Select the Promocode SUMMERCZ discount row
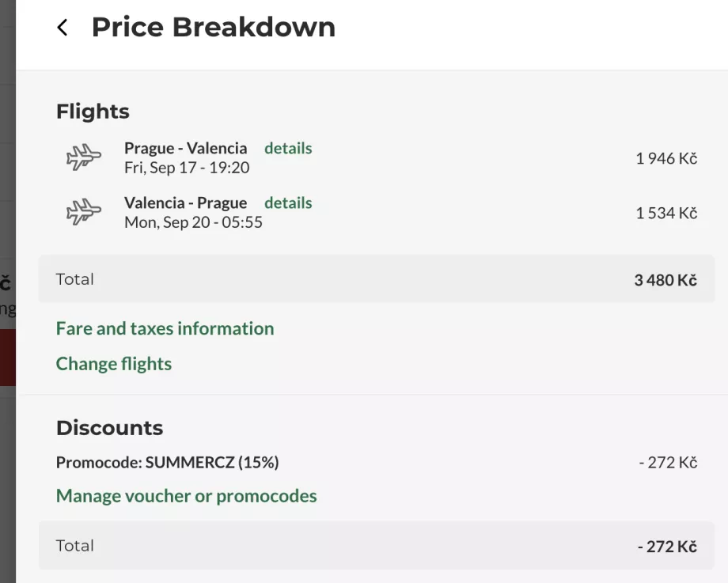 167,462
